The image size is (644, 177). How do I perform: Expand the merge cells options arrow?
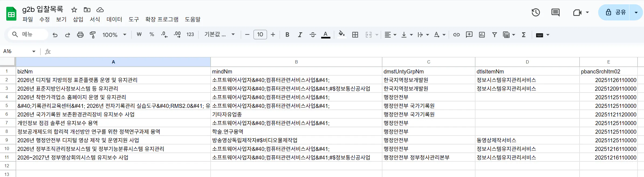coord(377,35)
